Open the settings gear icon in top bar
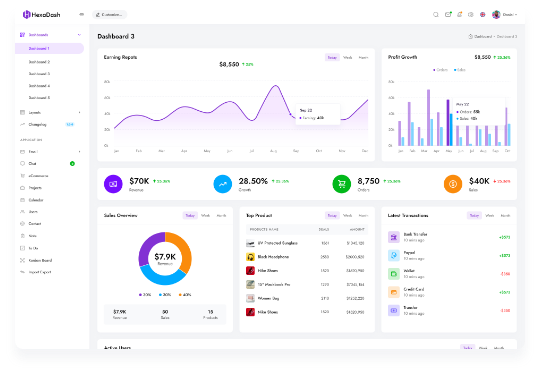This screenshot has width=540, height=374. [471, 14]
